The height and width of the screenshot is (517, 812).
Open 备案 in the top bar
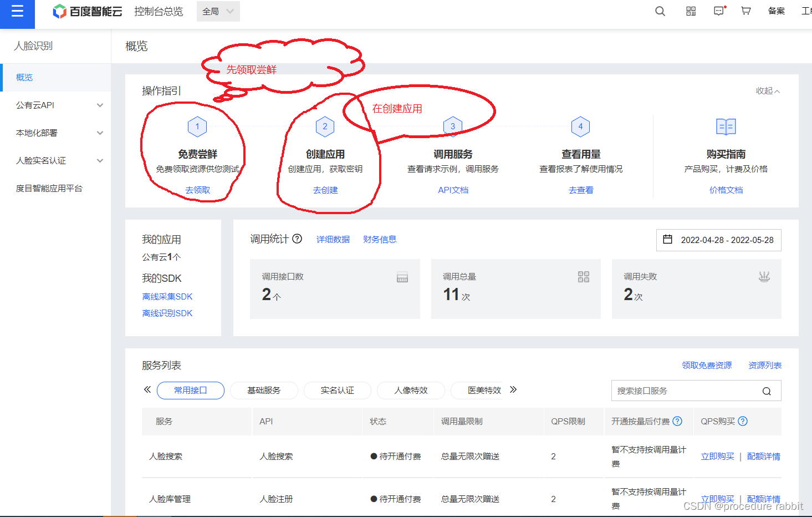[x=776, y=11]
